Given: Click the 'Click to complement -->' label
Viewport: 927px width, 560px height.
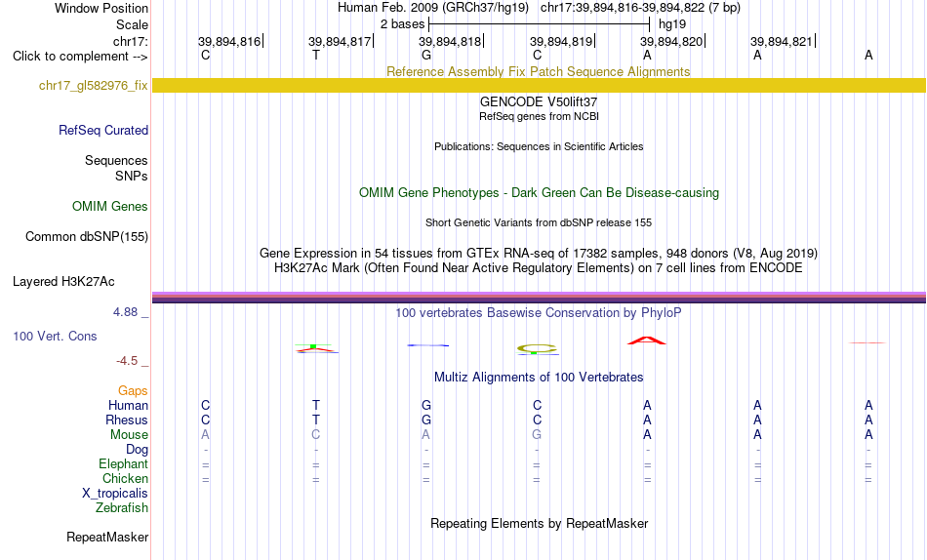Looking at the screenshot, I should (80, 57).
